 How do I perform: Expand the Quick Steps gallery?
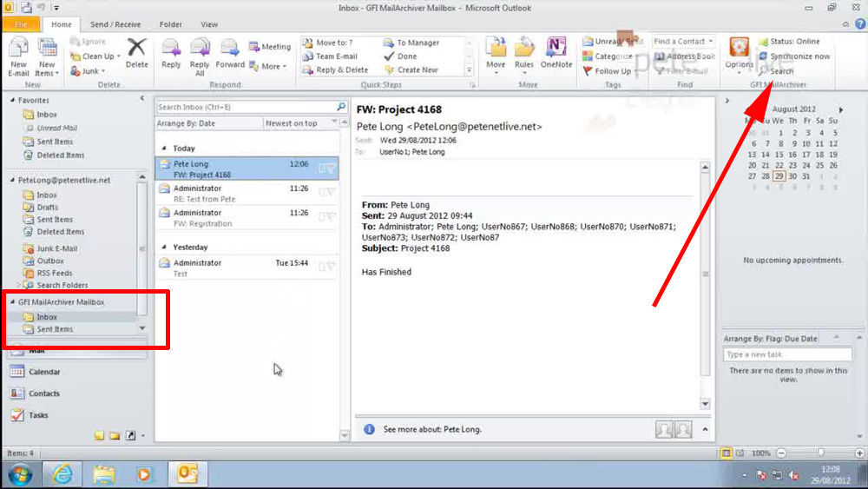[x=469, y=69]
